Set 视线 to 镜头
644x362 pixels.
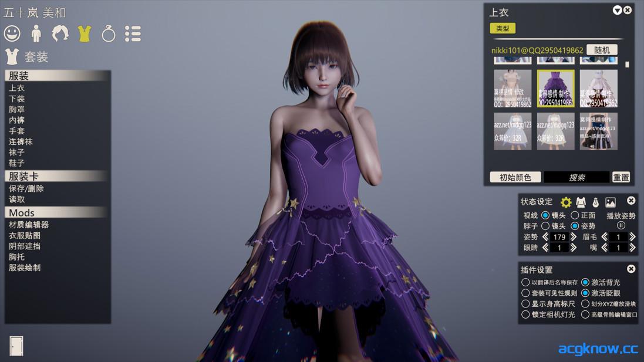tap(545, 215)
